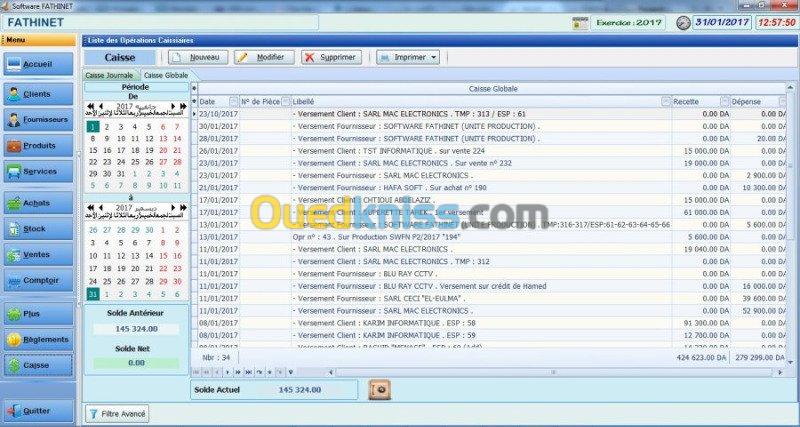Click the Menu header in sidebar

point(38,40)
